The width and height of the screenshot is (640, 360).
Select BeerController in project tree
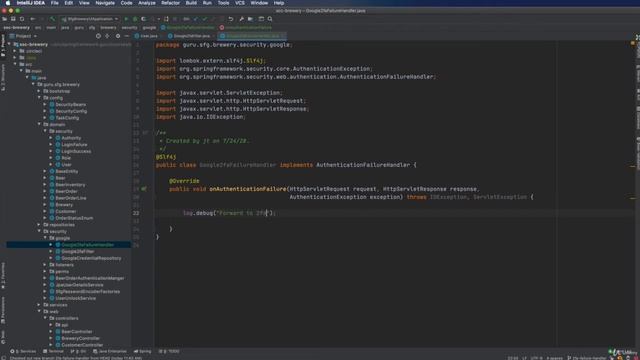pos(77,331)
